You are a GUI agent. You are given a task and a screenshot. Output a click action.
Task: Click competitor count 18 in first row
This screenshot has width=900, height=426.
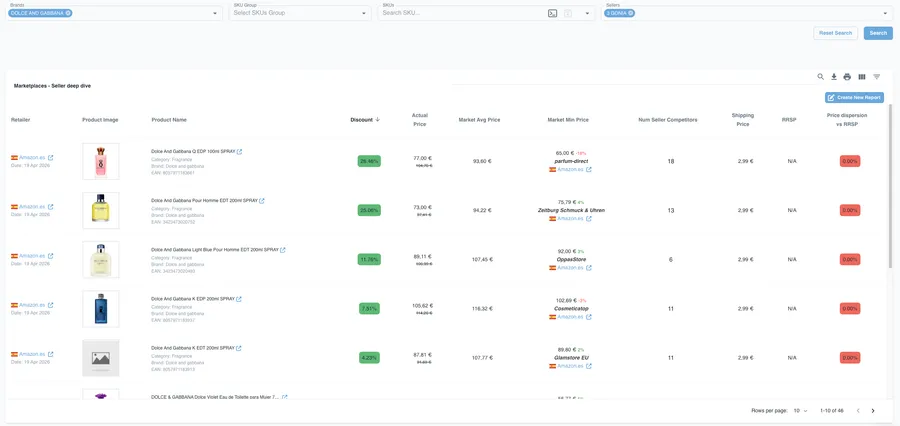pos(671,161)
